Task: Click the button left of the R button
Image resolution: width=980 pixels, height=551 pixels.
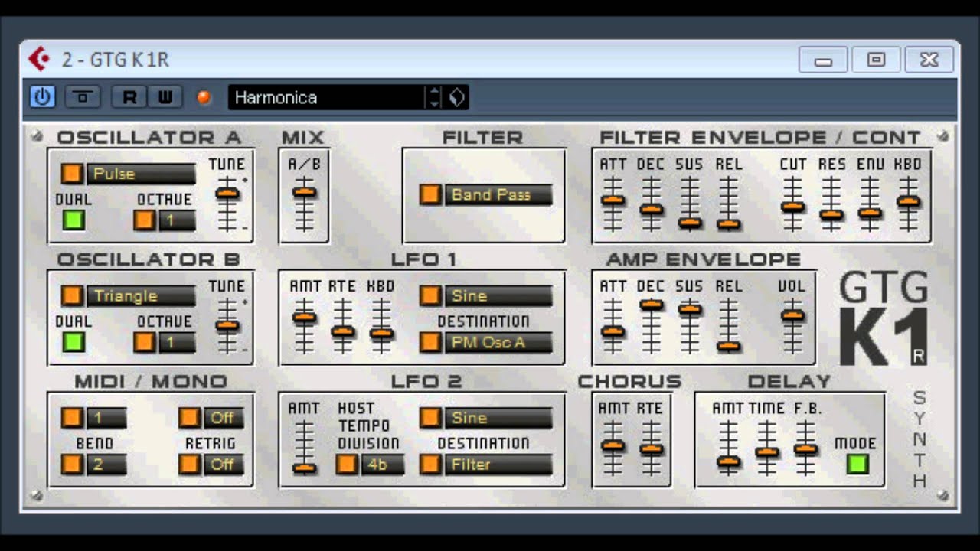Action: point(83,97)
